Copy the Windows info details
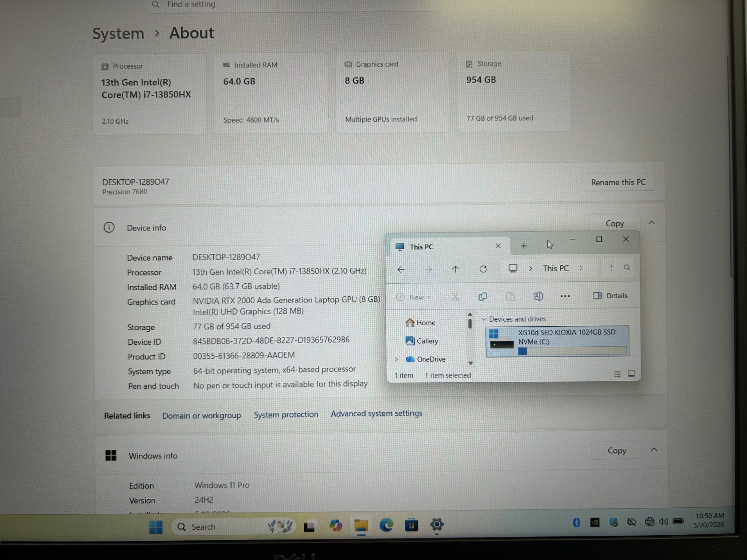 pyautogui.click(x=616, y=450)
